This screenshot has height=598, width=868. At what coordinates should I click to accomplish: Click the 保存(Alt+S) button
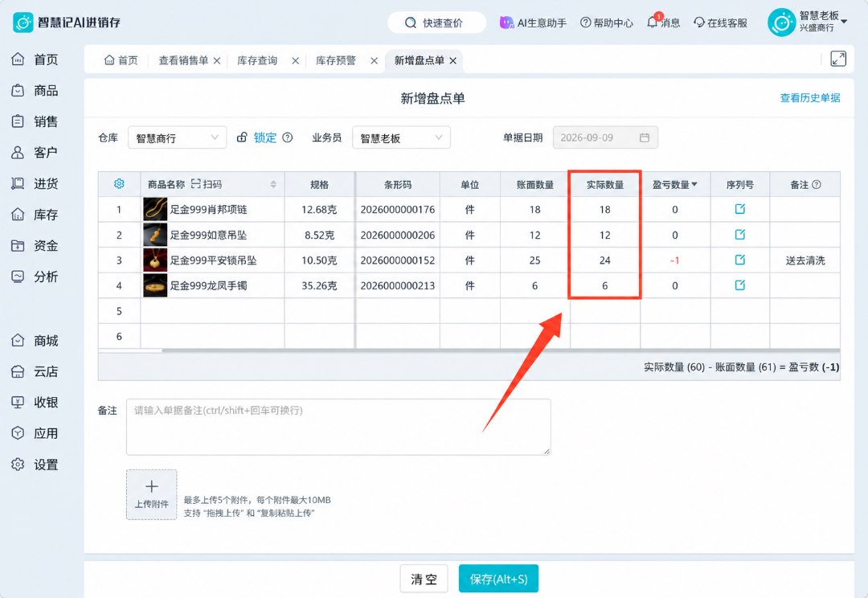(498, 580)
